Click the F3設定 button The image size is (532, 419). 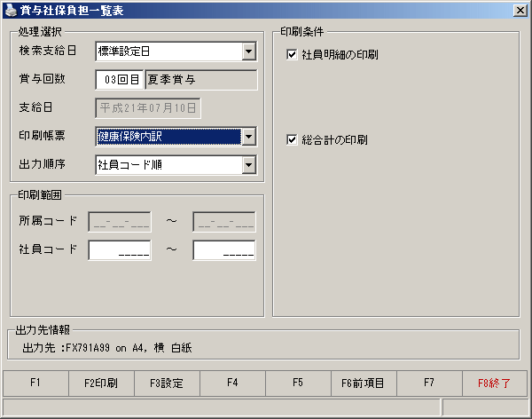pyautogui.click(x=167, y=383)
